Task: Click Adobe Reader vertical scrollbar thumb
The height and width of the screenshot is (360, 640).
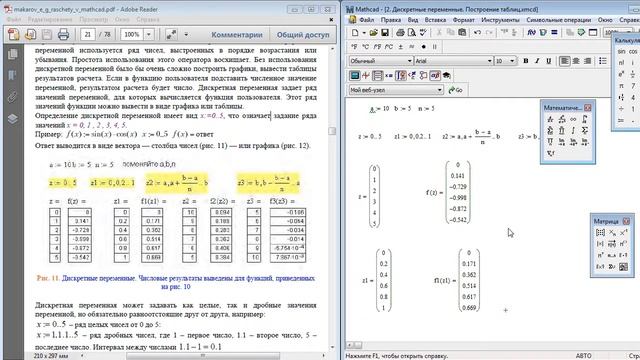Action: 332,131
